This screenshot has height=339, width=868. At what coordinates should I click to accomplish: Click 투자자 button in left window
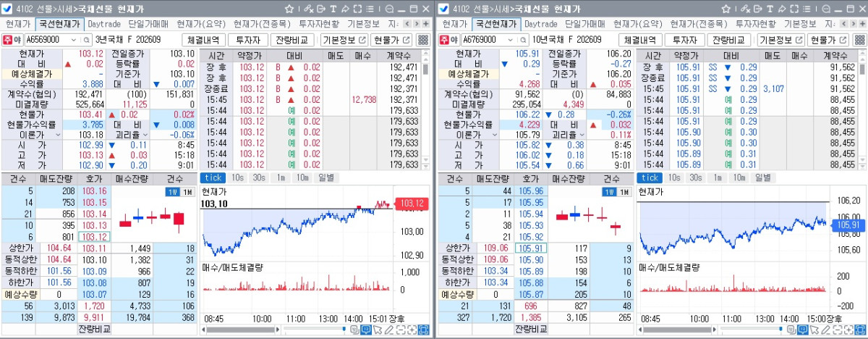pyautogui.click(x=248, y=40)
